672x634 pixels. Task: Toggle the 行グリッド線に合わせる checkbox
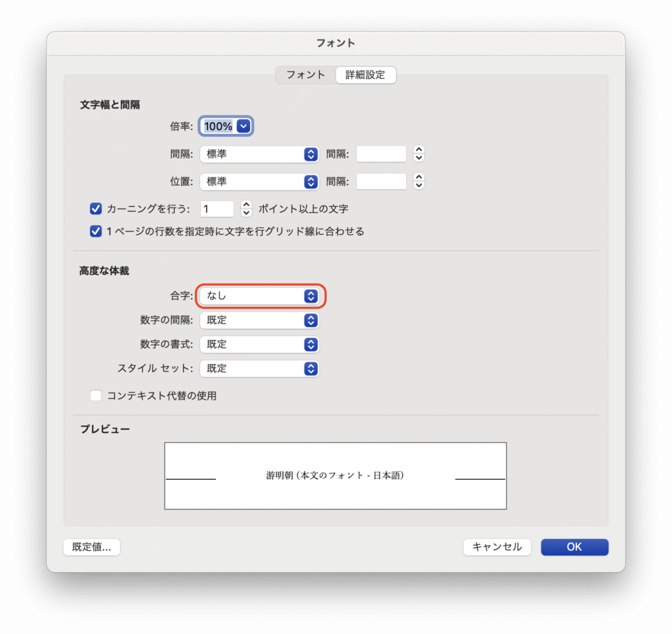pyautogui.click(x=96, y=232)
